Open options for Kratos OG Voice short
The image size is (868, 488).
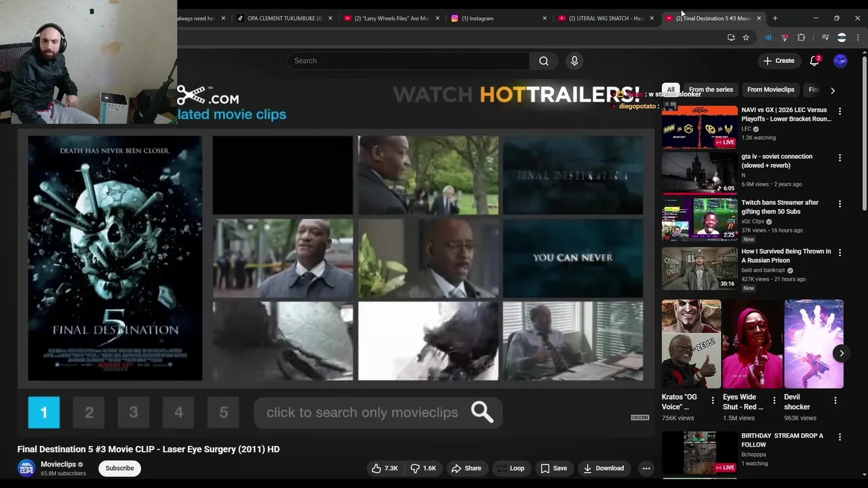coord(713,401)
